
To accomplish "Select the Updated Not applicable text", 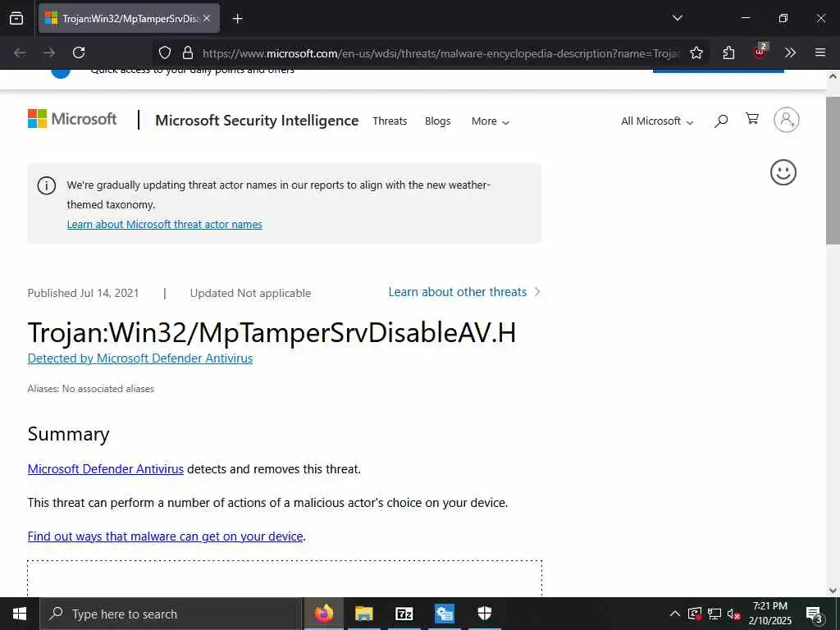I will (250, 293).
